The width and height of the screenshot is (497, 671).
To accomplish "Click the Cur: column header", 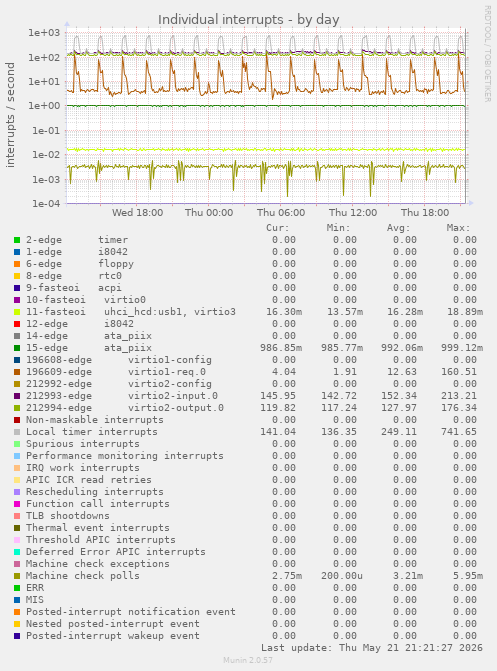I will pyautogui.click(x=278, y=228).
